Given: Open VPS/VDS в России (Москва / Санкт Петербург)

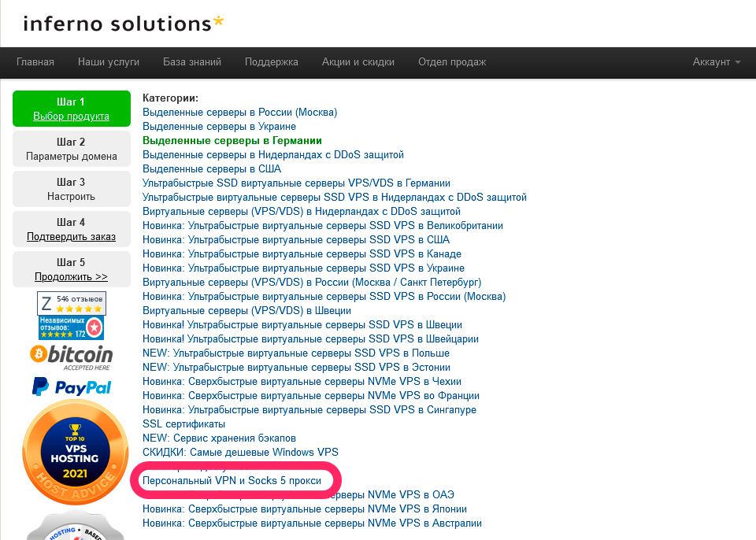Looking at the screenshot, I should [x=312, y=283].
